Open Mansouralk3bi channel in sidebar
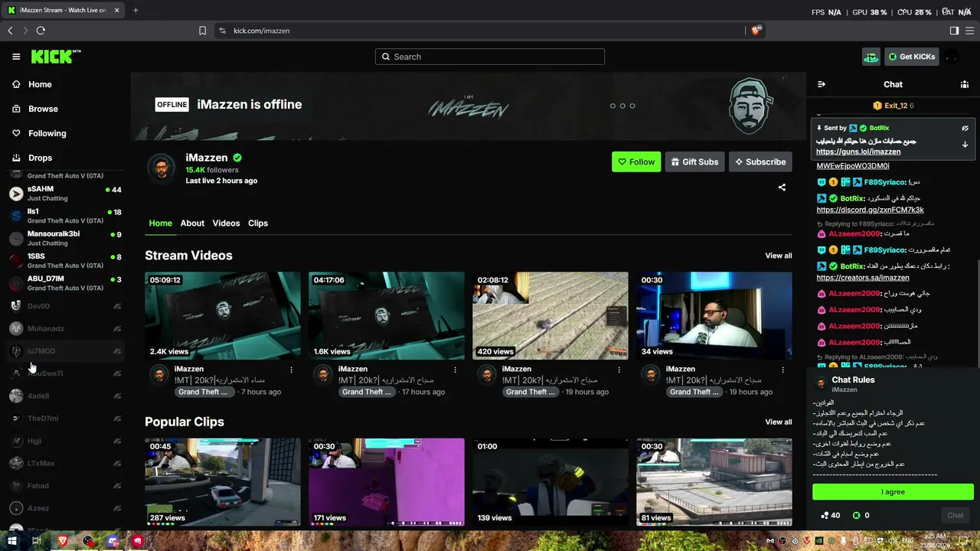 (x=65, y=238)
